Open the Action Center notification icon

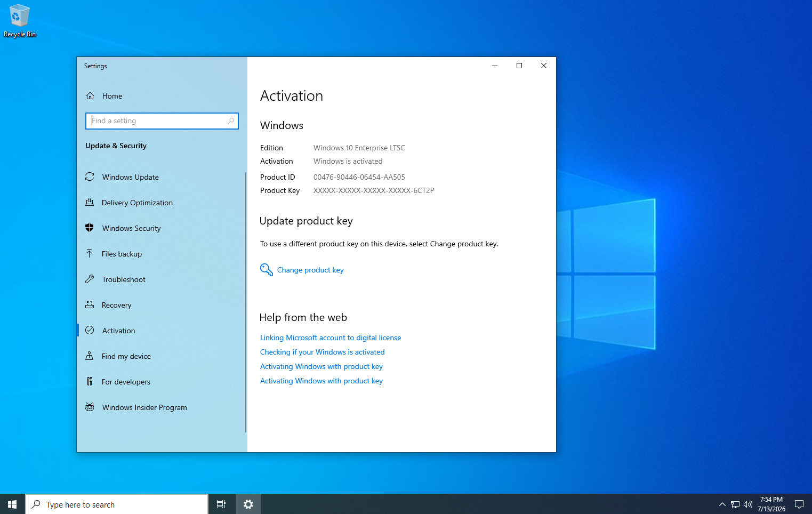pos(799,504)
